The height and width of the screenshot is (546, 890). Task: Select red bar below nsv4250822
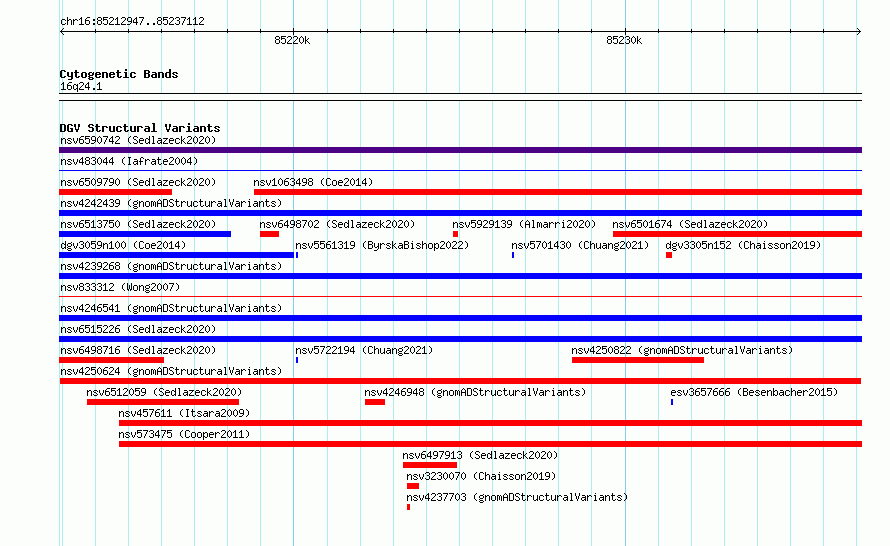tap(638, 360)
